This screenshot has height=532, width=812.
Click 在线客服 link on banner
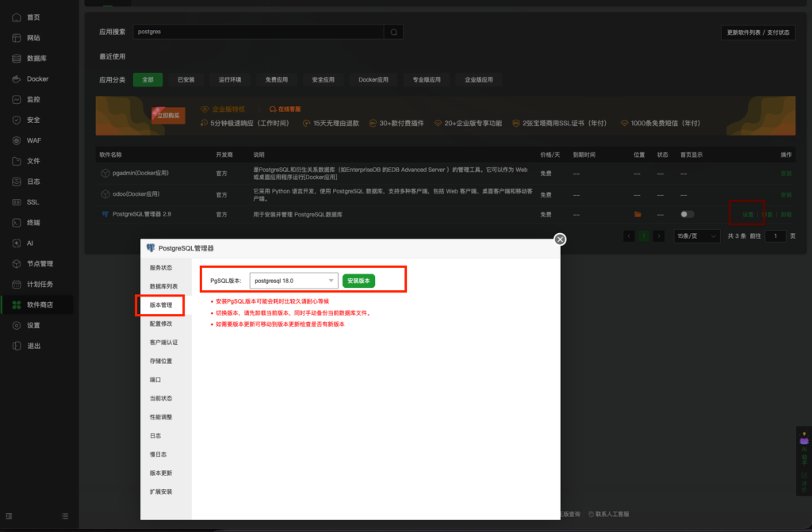pos(285,109)
